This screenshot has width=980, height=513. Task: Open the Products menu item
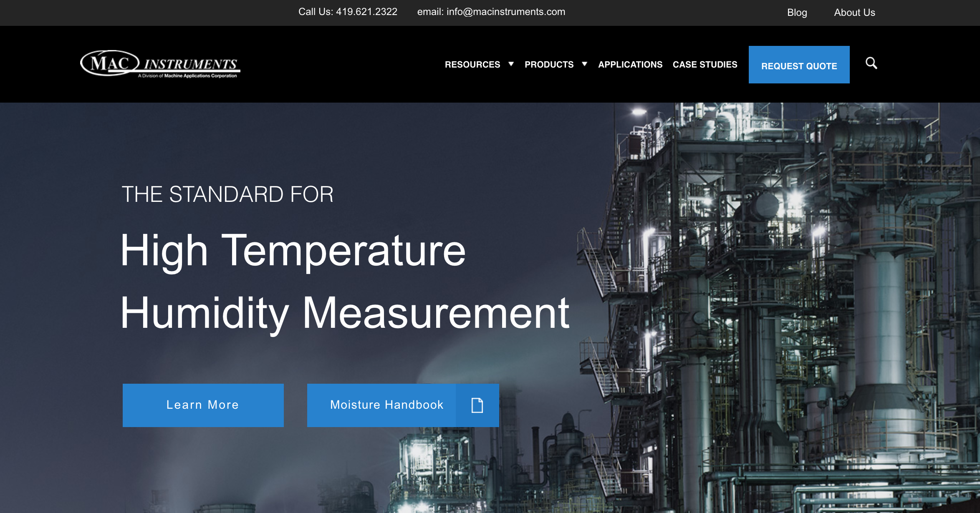pyautogui.click(x=549, y=65)
